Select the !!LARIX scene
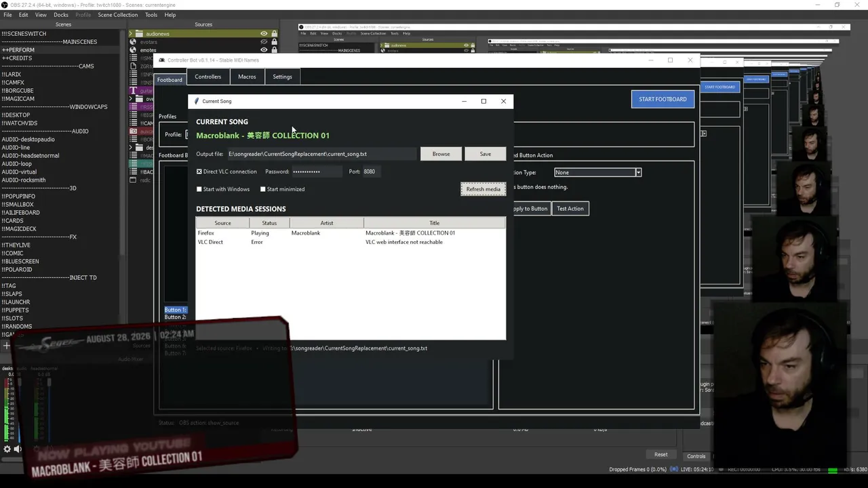The height and width of the screenshot is (488, 868). tap(61, 75)
